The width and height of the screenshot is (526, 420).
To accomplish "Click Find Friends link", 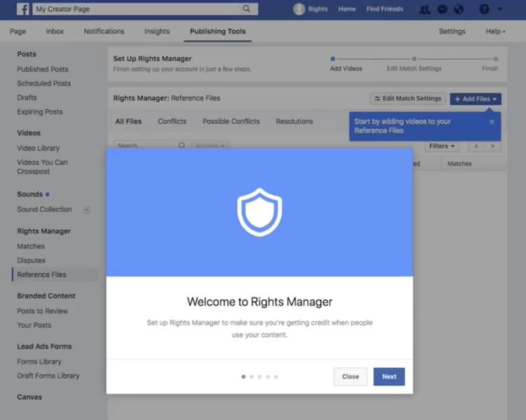I will pyautogui.click(x=385, y=9).
